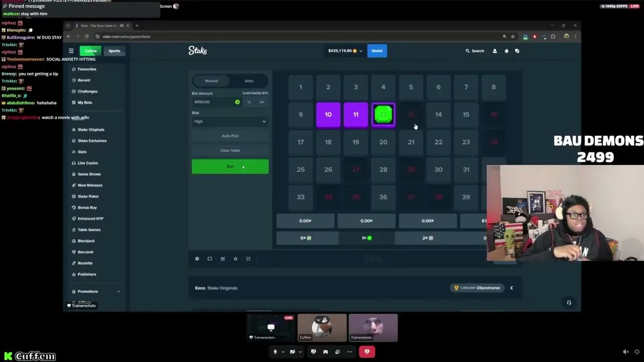The image size is (644, 362).
Task: Pick Keno number 1
Action: coord(300,87)
